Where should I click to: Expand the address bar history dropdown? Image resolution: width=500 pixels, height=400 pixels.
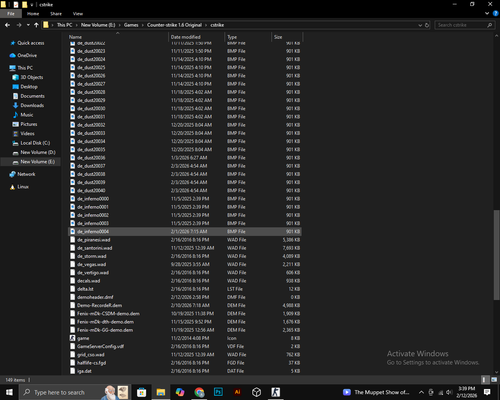coord(420,25)
